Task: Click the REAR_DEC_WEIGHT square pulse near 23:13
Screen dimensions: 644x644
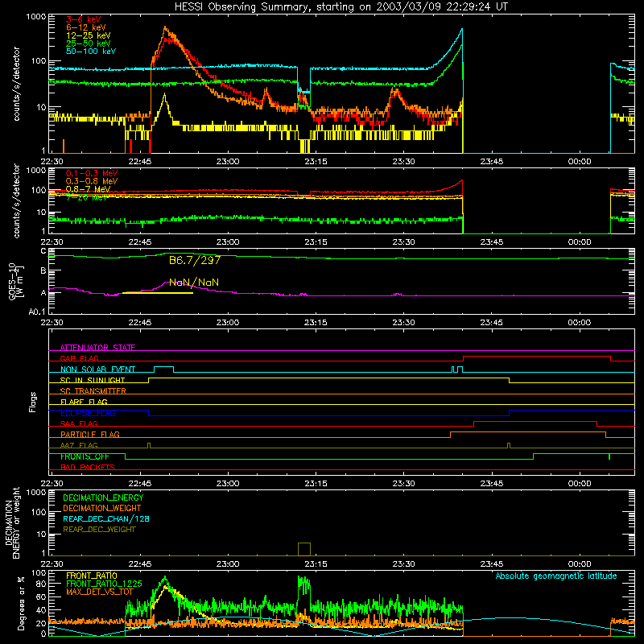Action: (x=304, y=549)
